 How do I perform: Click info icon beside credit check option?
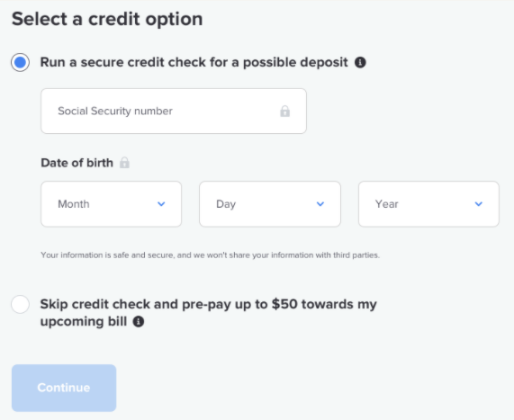(x=360, y=62)
